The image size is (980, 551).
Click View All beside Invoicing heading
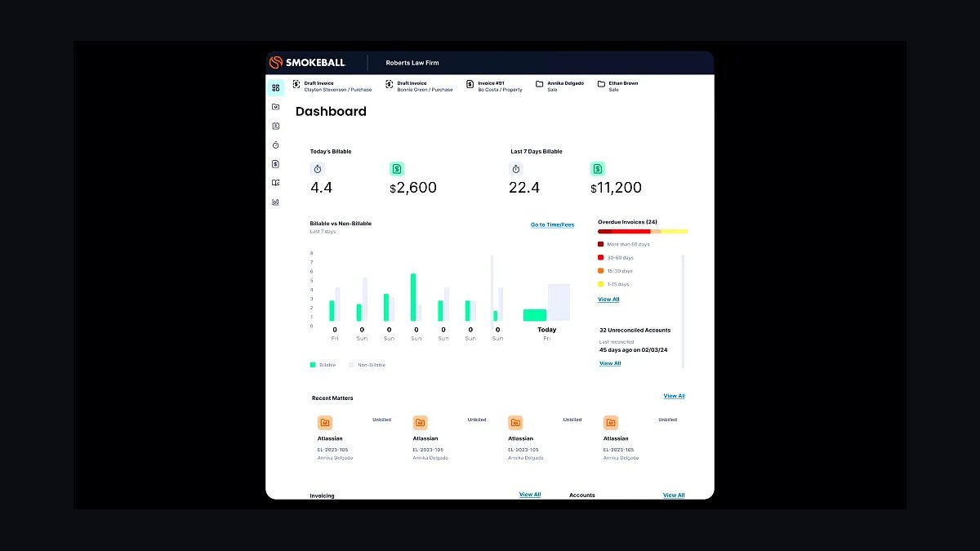pos(530,495)
